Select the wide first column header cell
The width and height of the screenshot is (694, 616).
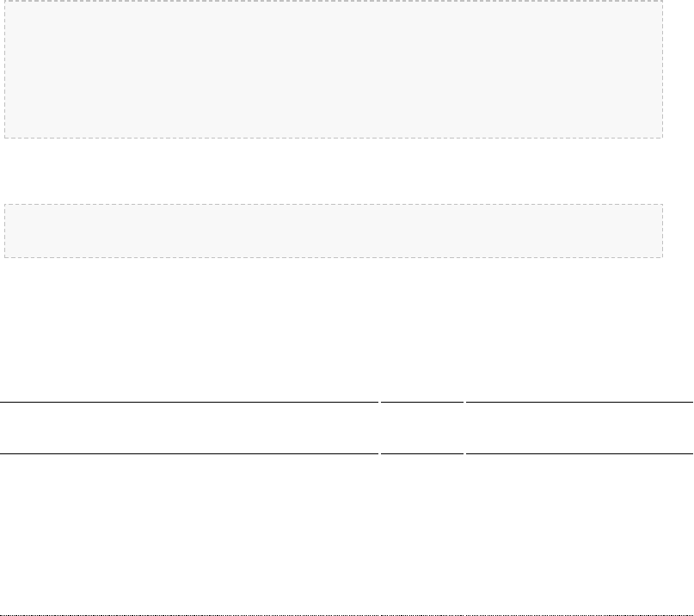[x=189, y=428]
